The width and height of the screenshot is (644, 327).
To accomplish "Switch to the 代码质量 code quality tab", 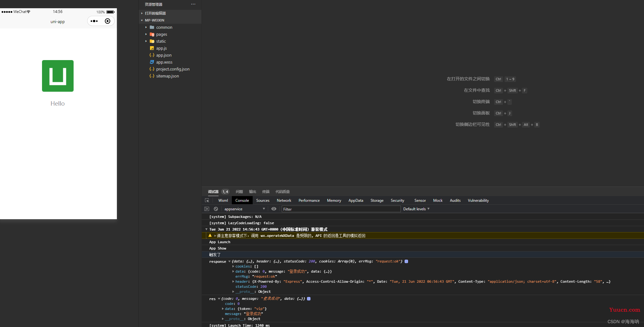I will coord(283,192).
